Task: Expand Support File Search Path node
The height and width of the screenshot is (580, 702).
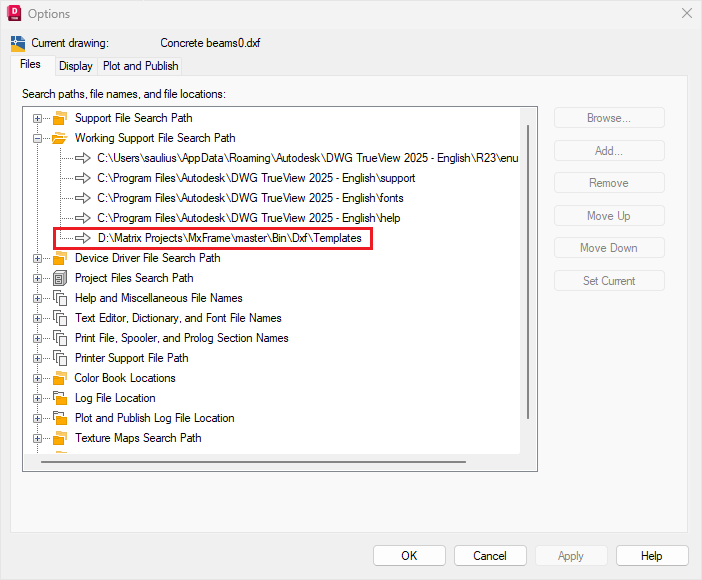Action: pos(37,119)
